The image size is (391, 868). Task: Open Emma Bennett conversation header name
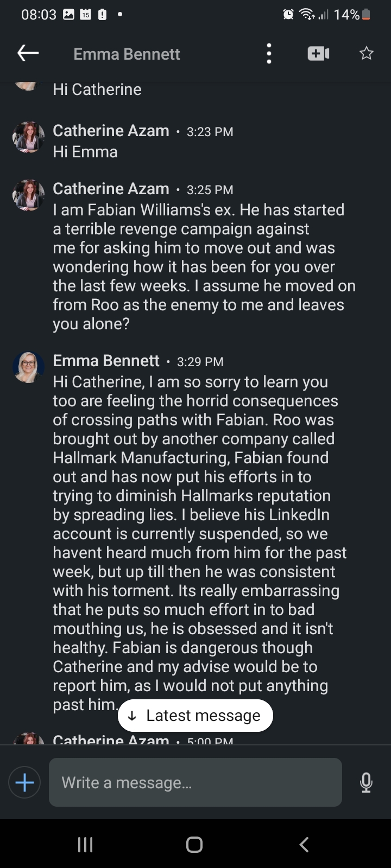[x=127, y=54]
